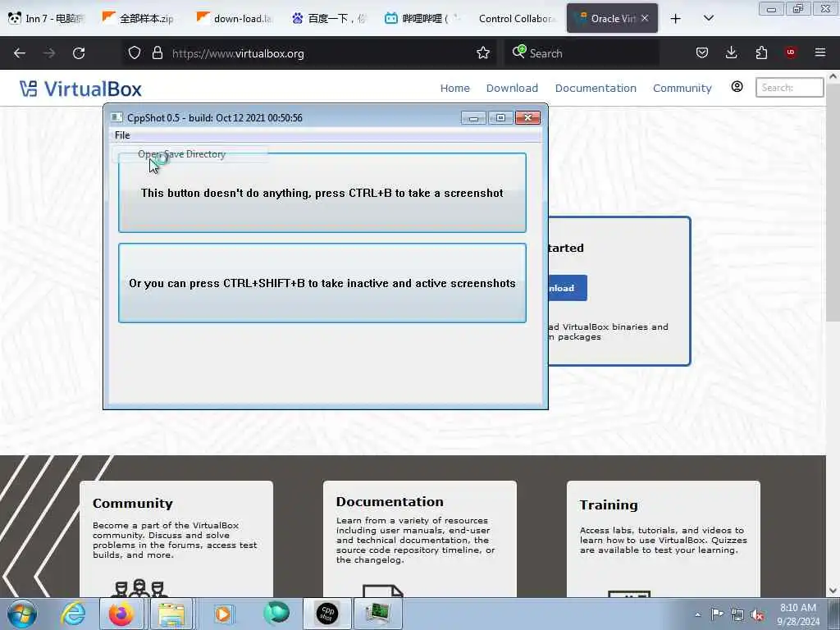Click the Firefox Search box
Image resolution: width=840 pixels, height=630 pixels.
pyautogui.click(x=582, y=53)
